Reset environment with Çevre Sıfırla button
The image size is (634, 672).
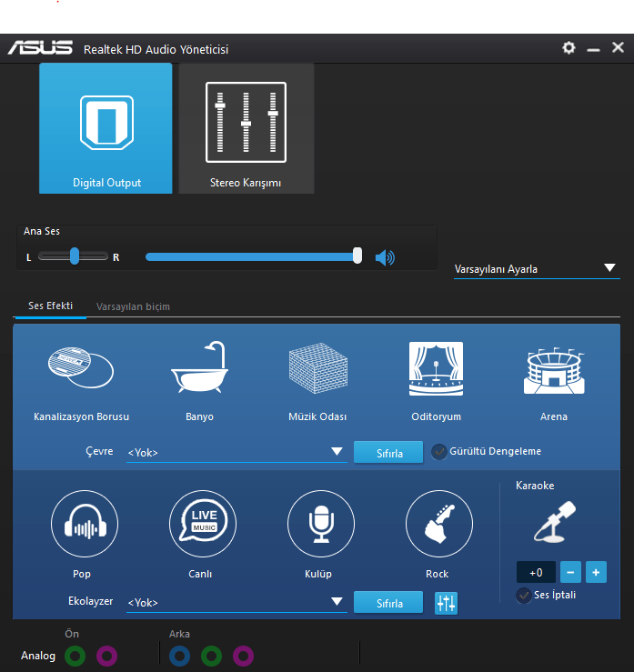pyautogui.click(x=388, y=453)
